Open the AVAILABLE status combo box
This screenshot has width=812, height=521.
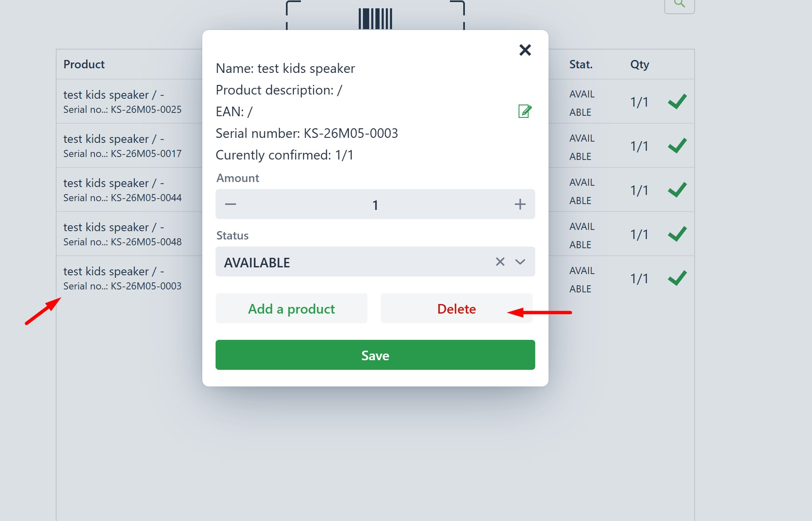[375, 262]
